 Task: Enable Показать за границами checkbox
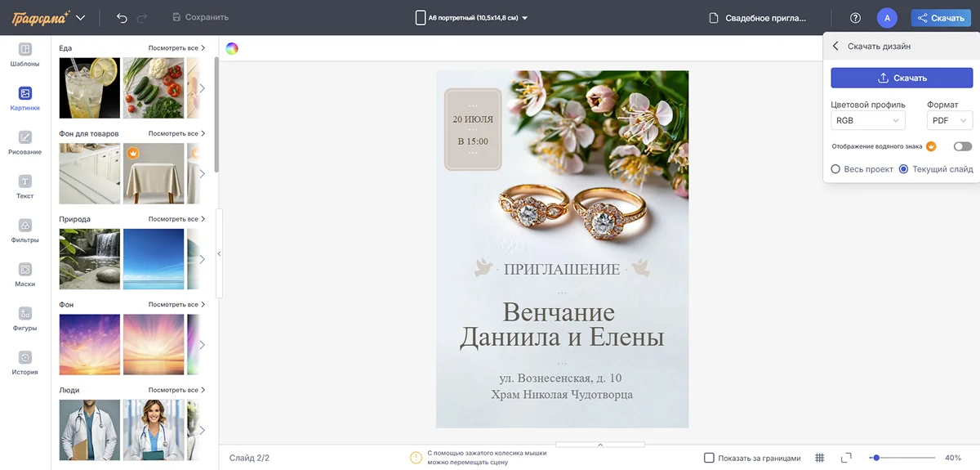click(709, 458)
